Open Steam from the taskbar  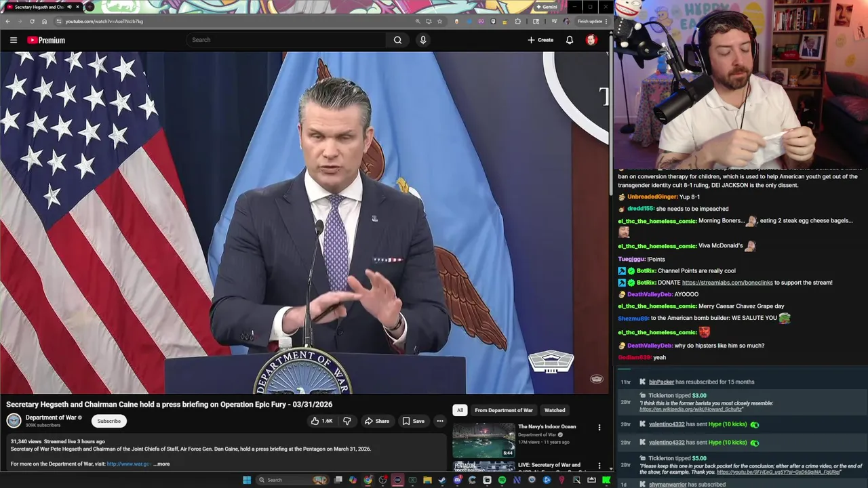coord(442,480)
